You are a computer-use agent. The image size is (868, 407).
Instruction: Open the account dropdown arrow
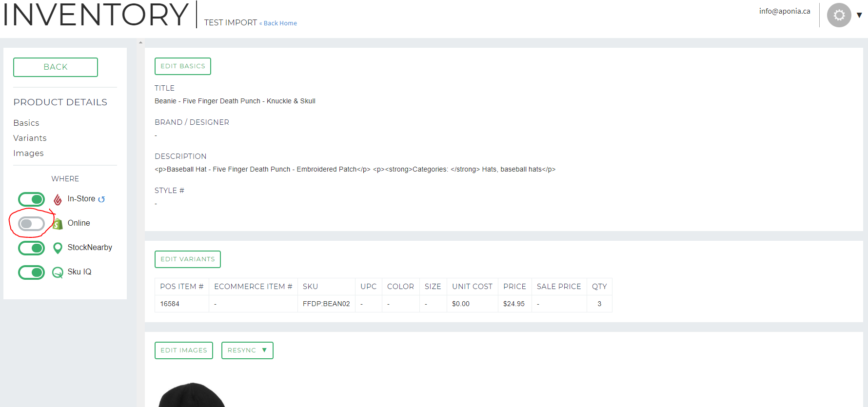859,15
